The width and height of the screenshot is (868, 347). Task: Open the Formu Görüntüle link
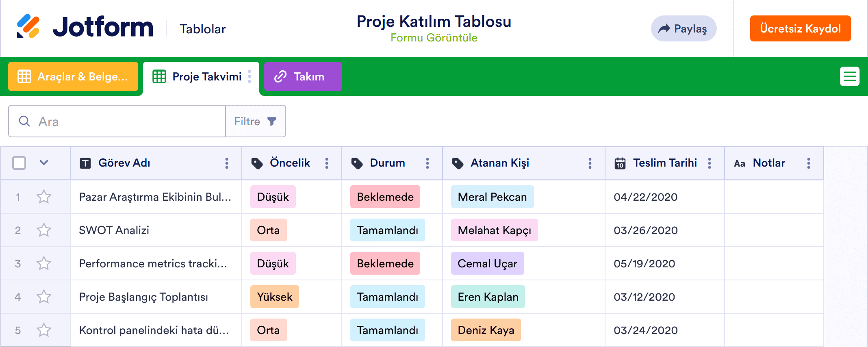coord(434,38)
